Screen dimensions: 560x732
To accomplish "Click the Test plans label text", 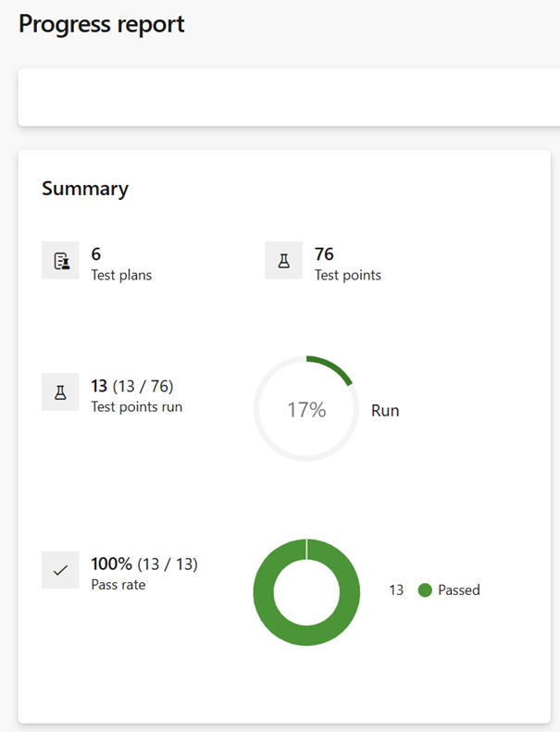I will (x=121, y=275).
